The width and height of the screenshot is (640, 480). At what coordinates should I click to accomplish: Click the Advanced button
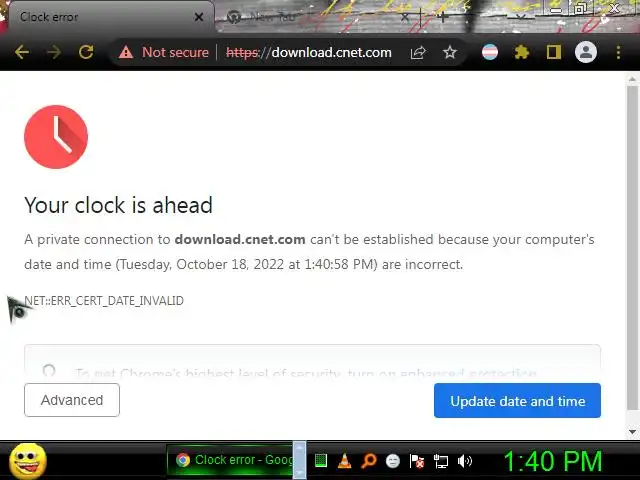[72, 400]
